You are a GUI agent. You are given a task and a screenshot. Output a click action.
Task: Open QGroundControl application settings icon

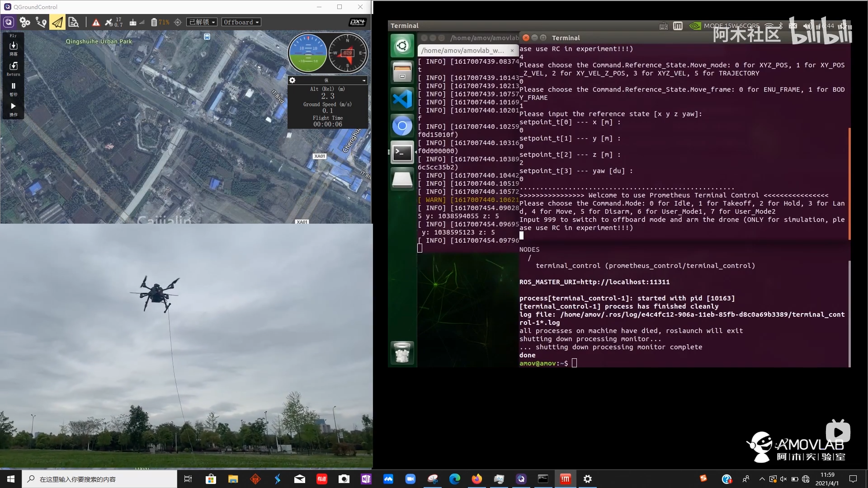click(9, 22)
